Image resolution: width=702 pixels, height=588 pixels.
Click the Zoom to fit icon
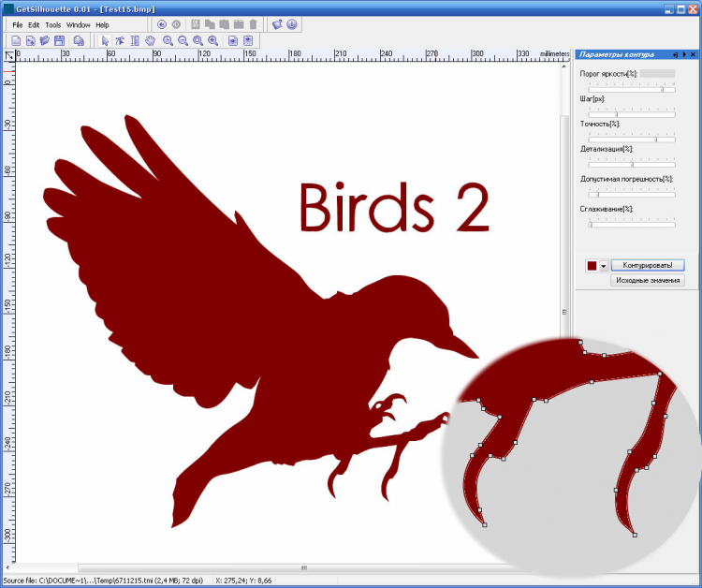pyautogui.click(x=197, y=41)
